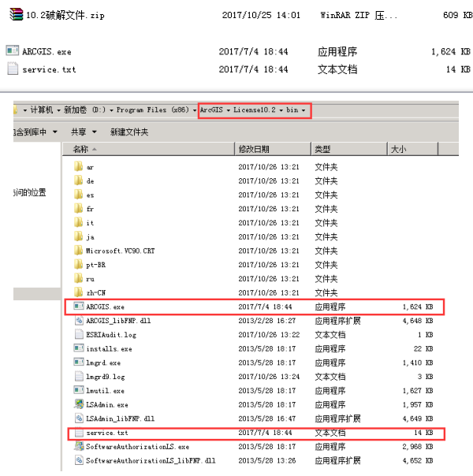Image resolution: width=473 pixels, height=476 pixels.
Task: Select ARCGIS_libFNP.dll file name
Action: tap(118, 321)
